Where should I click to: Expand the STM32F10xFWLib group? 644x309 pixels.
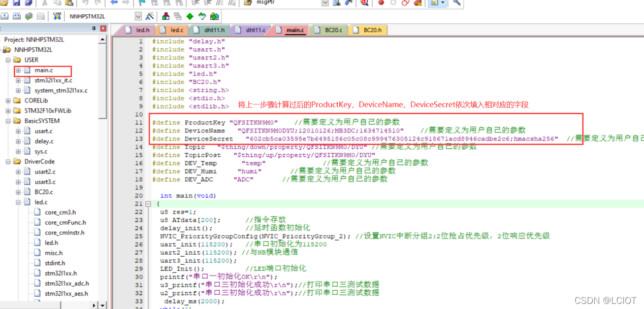(8, 111)
